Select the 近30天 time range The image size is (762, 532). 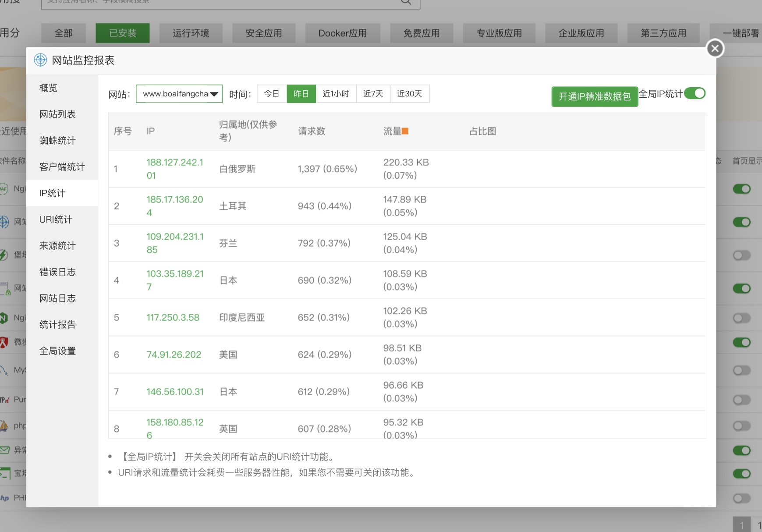pos(409,94)
